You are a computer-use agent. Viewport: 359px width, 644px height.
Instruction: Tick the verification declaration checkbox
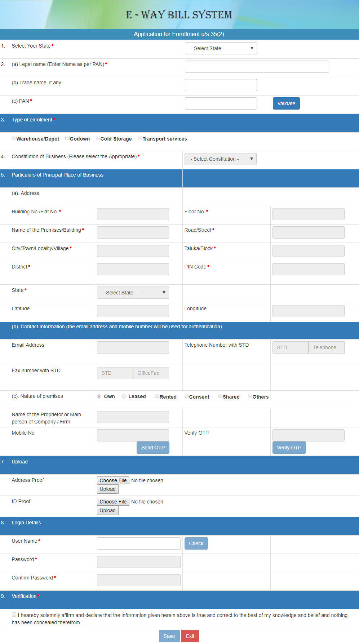point(14,615)
